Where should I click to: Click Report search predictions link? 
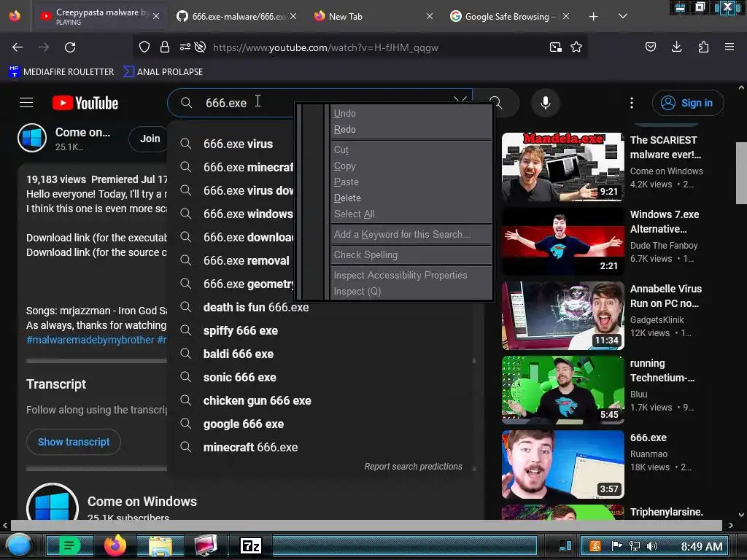(413, 467)
